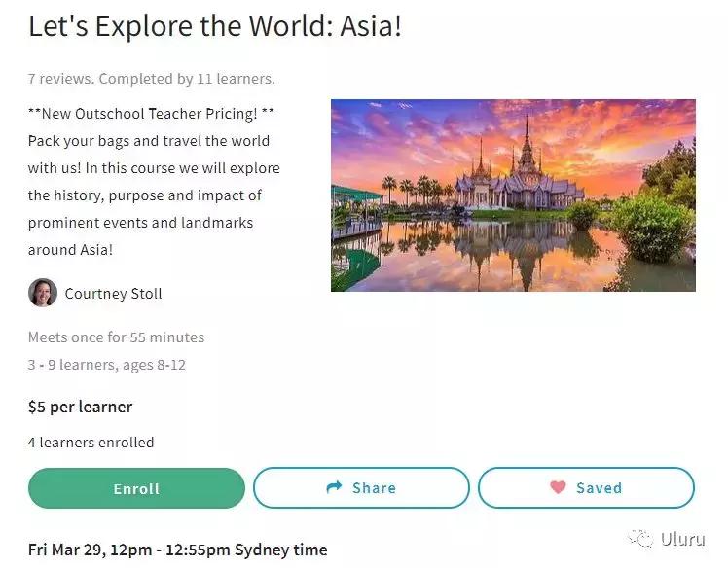Open the temple course image
Image resolution: width=728 pixels, height=568 pixels.
coord(513,195)
